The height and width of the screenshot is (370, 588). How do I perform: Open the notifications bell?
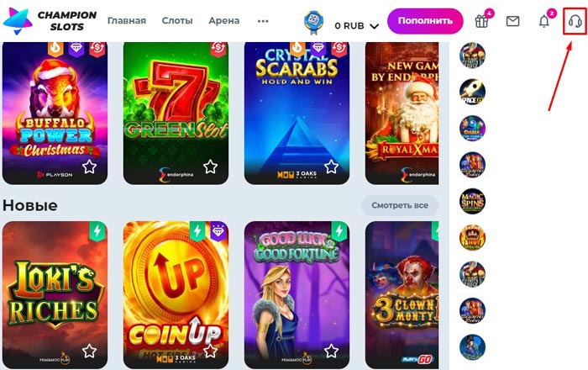click(x=544, y=21)
